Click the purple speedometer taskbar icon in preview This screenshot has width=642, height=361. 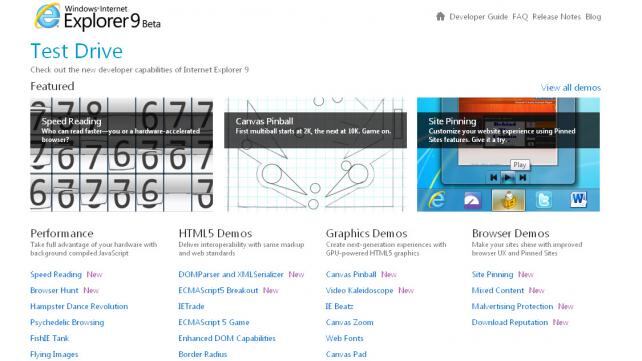[x=472, y=201]
